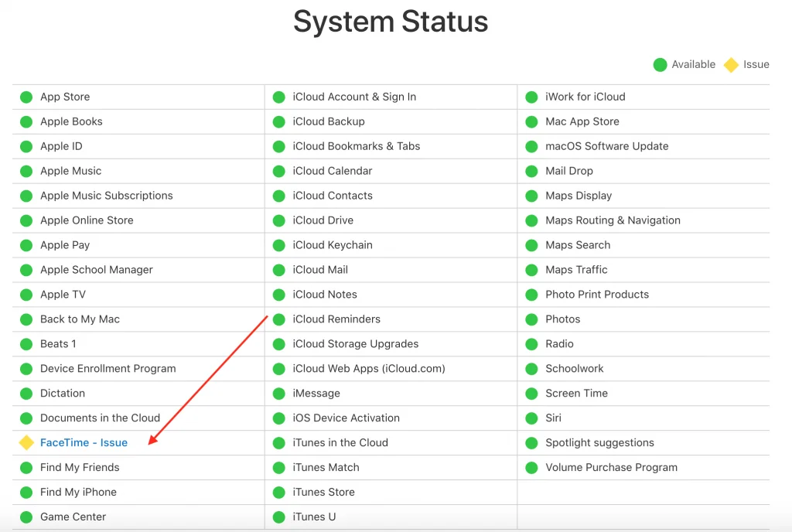The width and height of the screenshot is (792, 532).
Task: Select iTunes in the Cloud entry
Action: 340,442
